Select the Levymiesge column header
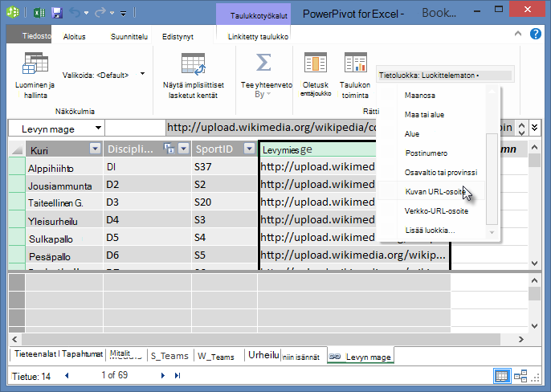The image size is (551, 392). click(x=318, y=149)
